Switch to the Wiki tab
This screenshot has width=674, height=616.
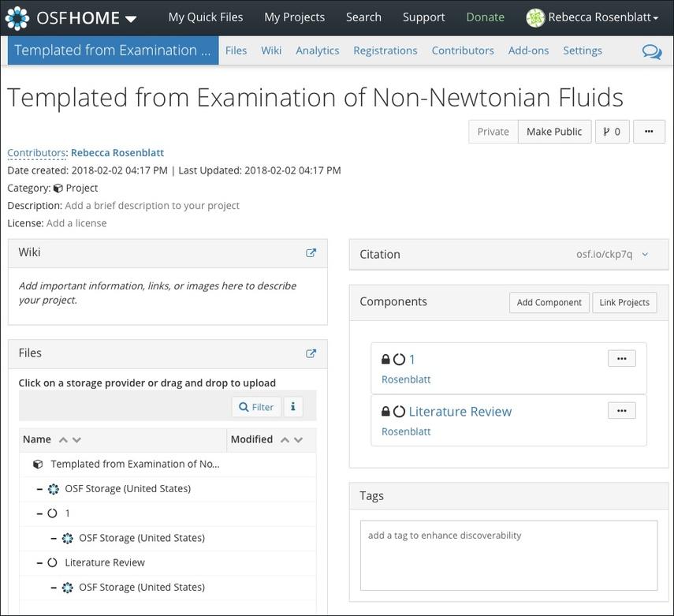[x=271, y=50]
